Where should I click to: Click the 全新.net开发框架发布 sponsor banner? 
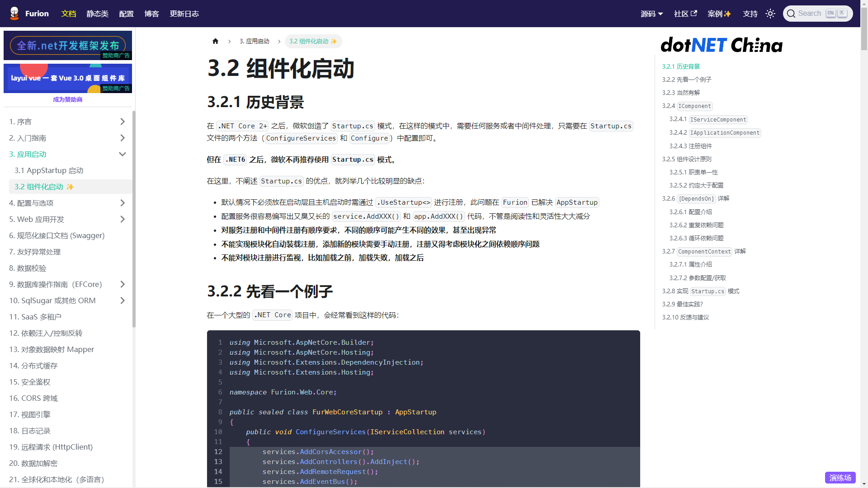[68, 45]
